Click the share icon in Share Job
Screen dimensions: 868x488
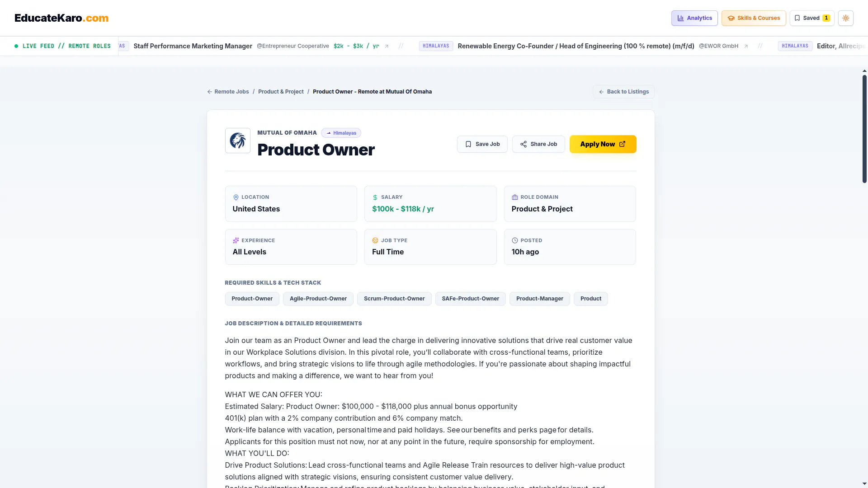pos(523,144)
